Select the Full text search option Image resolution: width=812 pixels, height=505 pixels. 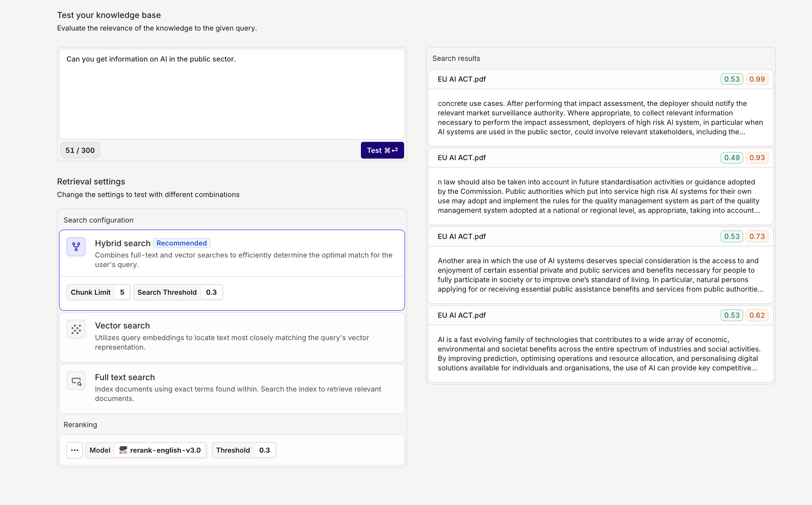tap(125, 377)
